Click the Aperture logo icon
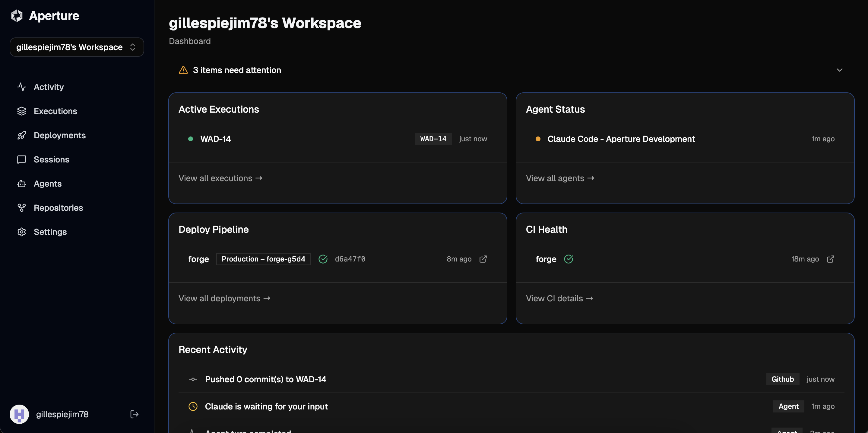 click(17, 15)
